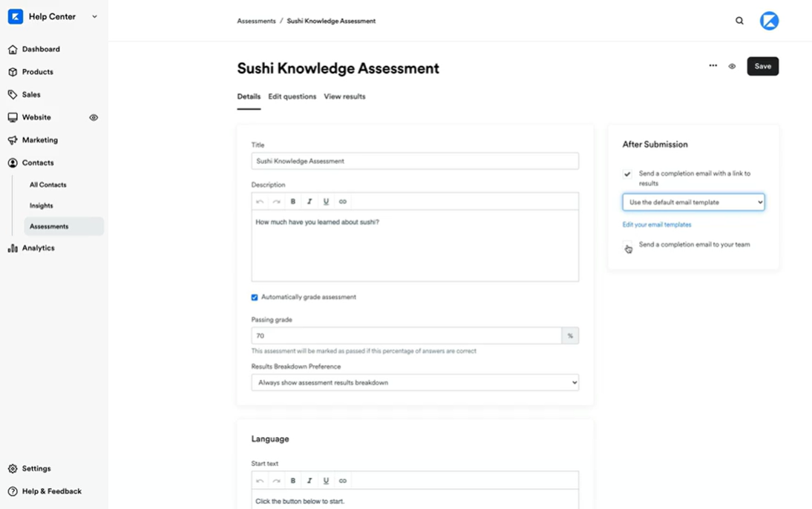Open the three-dot more options menu

713,66
